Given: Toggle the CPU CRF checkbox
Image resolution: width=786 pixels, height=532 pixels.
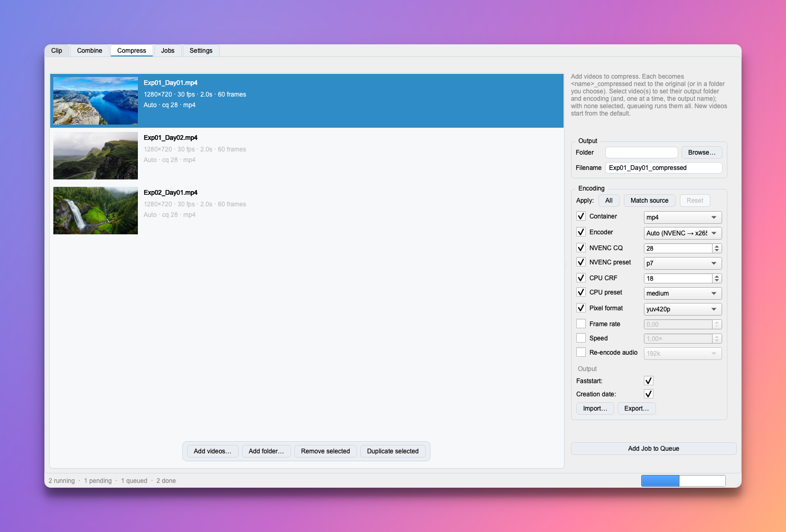Looking at the screenshot, I should point(581,278).
